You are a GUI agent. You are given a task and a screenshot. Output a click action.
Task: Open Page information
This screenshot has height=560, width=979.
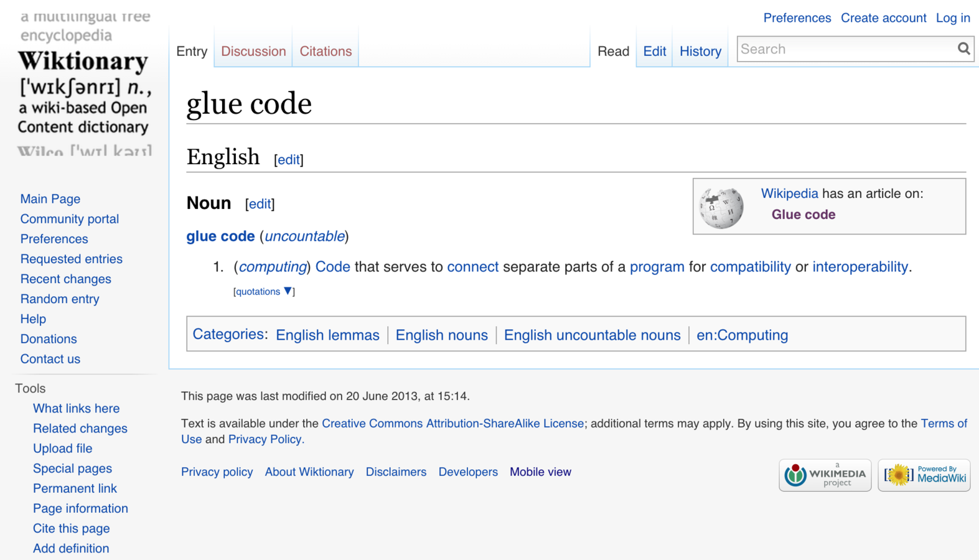(80, 508)
